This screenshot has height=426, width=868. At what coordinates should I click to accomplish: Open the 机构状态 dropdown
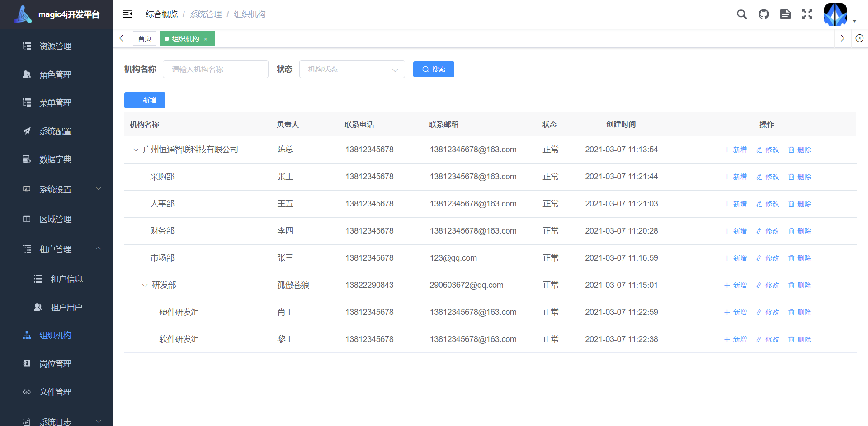click(352, 69)
